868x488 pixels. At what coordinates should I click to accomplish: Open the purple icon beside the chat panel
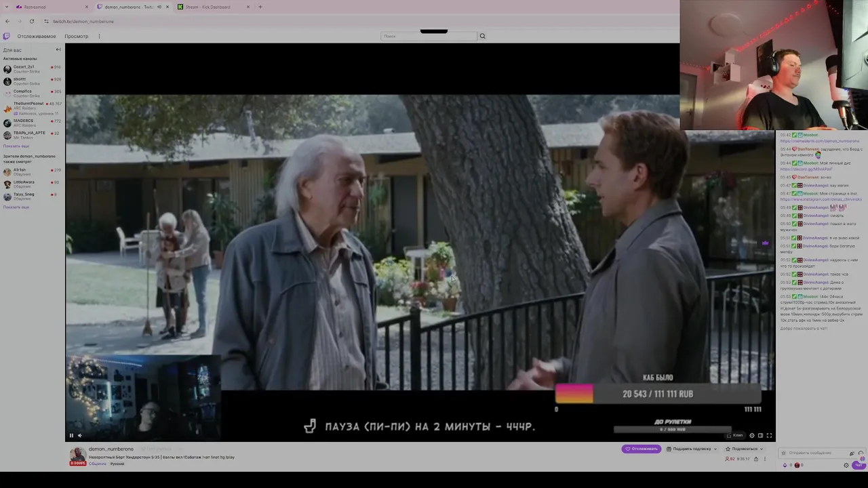(x=765, y=243)
